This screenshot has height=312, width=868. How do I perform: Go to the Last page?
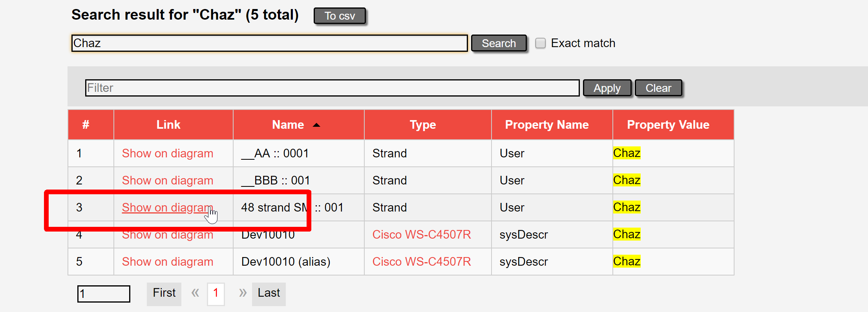point(269,293)
